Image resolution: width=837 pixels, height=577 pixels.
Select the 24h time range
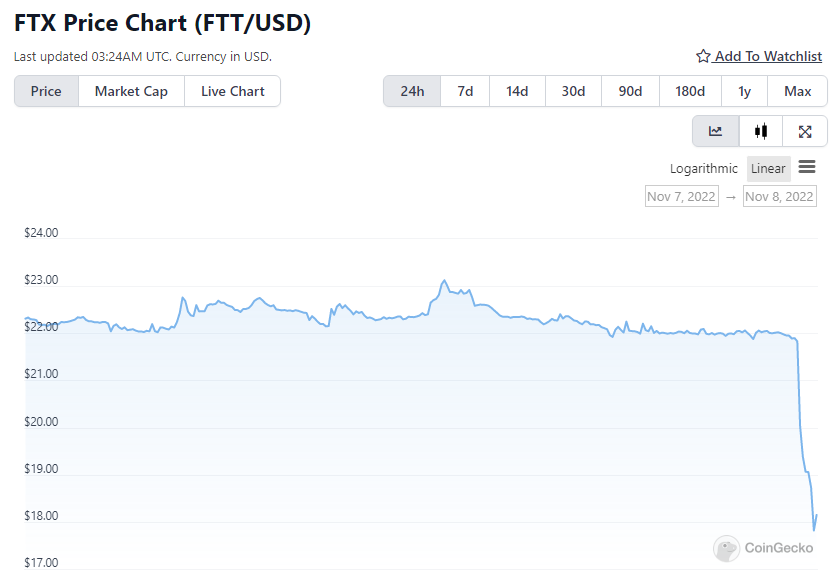coord(412,91)
